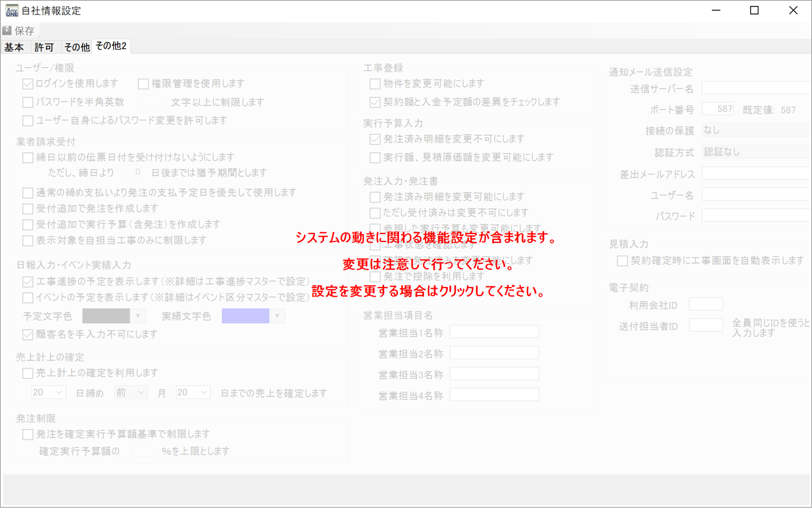Click the 営業担当1名称 text field

click(x=494, y=332)
